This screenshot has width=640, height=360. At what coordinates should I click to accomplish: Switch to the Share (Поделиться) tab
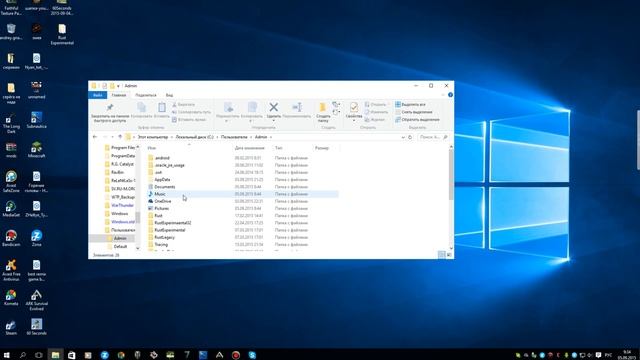tap(146, 95)
